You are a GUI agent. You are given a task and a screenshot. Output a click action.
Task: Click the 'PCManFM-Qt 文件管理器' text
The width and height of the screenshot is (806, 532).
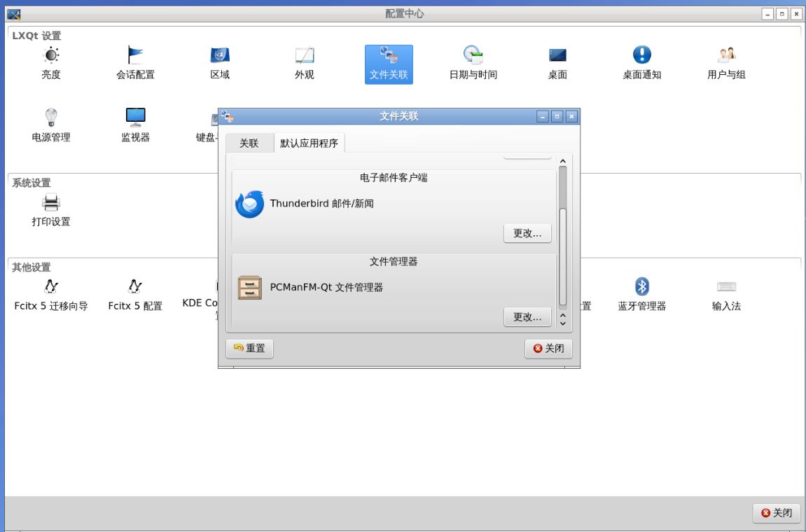[x=326, y=287]
